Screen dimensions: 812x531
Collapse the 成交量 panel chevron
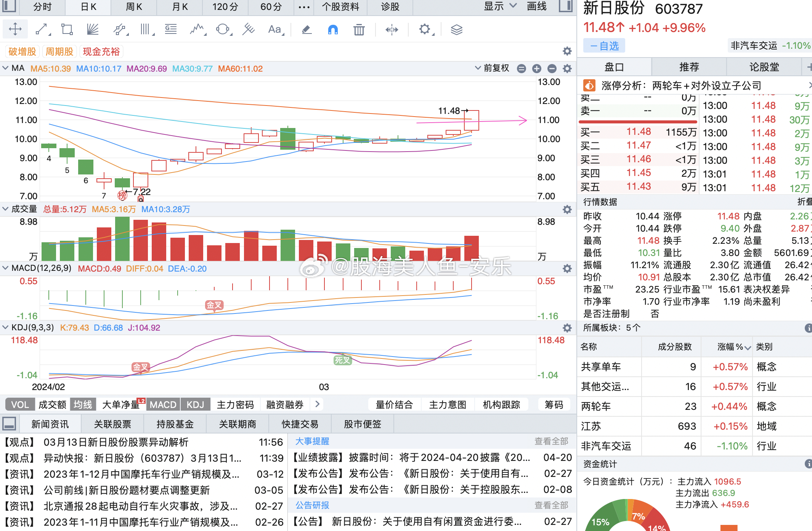(x=5, y=209)
